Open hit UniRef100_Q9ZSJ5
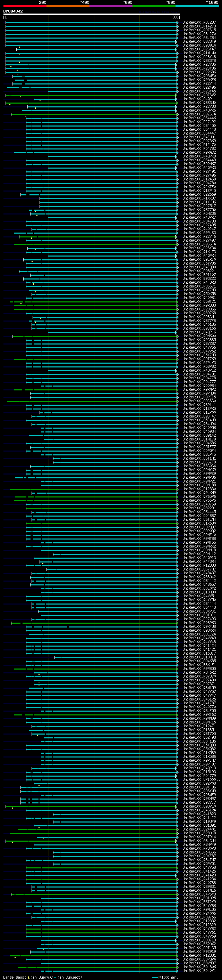The height and width of the screenshot is (980, 222). pos(199,30)
